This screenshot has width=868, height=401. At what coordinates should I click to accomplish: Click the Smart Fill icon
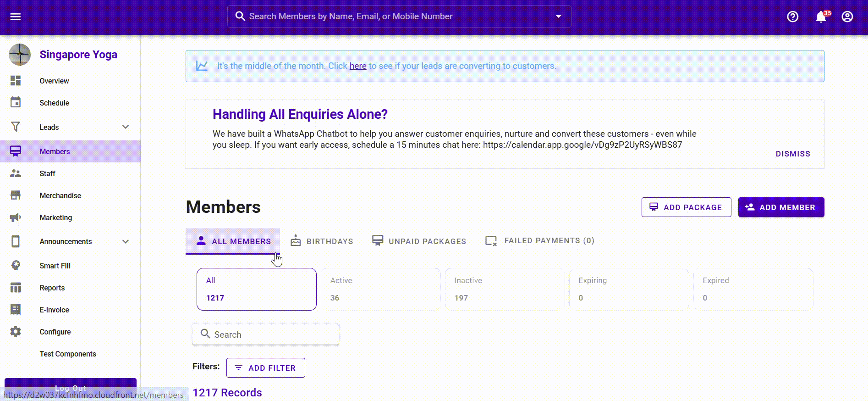(x=16, y=265)
